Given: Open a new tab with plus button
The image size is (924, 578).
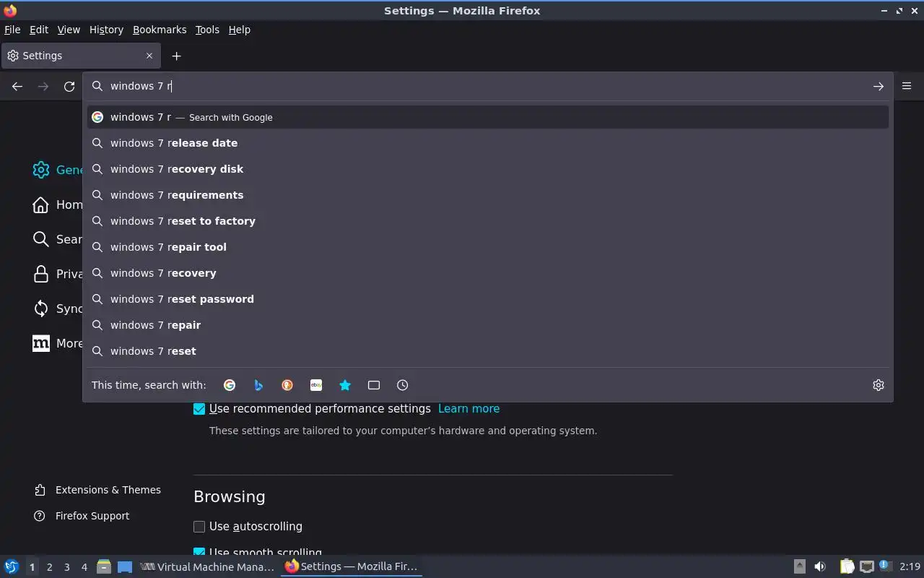Looking at the screenshot, I should [x=176, y=56].
